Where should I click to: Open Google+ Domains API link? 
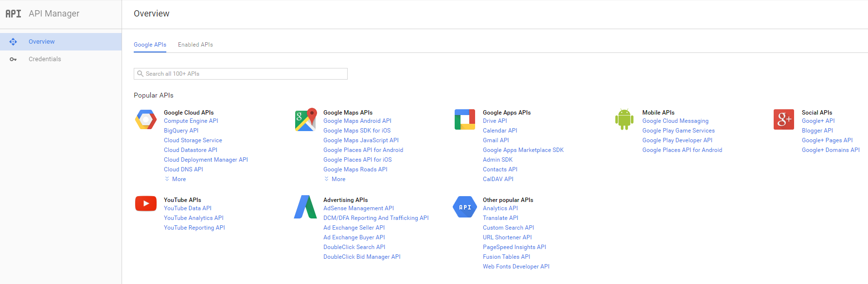click(831, 150)
